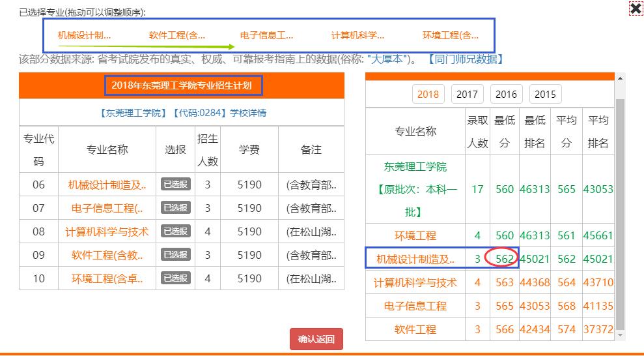The width and height of the screenshot is (644, 356).
Task: Click scroll-down arrow of the score table scrollbar
Action: (x=620, y=335)
